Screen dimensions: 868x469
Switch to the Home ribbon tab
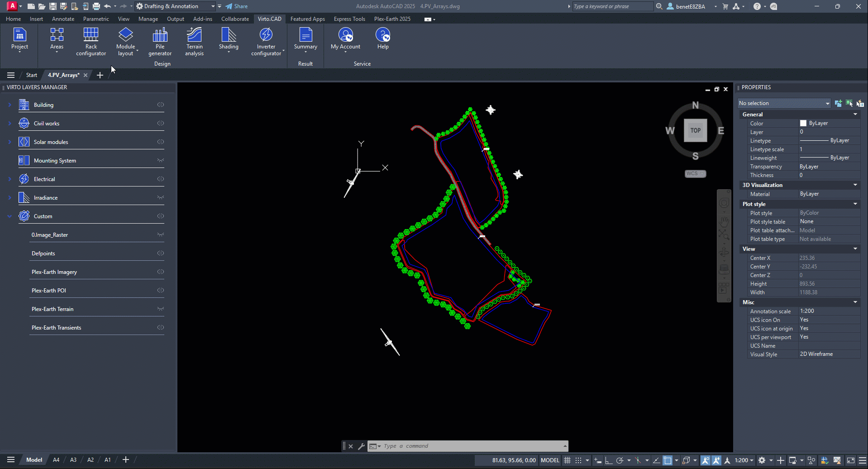[x=13, y=19]
